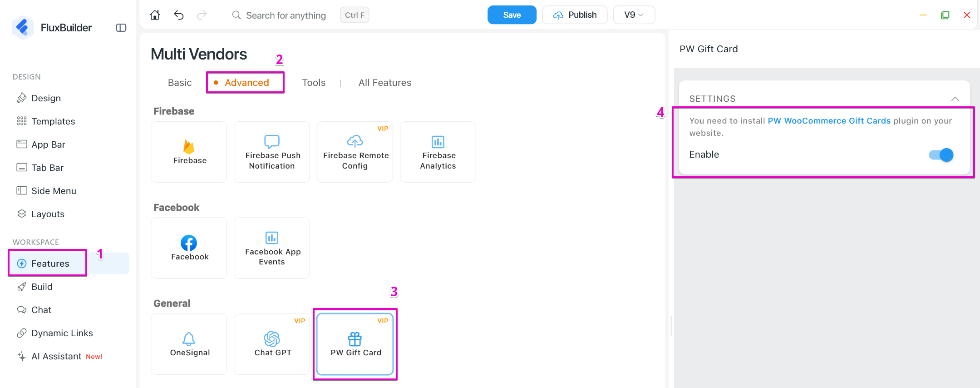This screenshot has height=388, width=980.
Task: Open the Firebase Push Notification card
Action: click(272, 152)
